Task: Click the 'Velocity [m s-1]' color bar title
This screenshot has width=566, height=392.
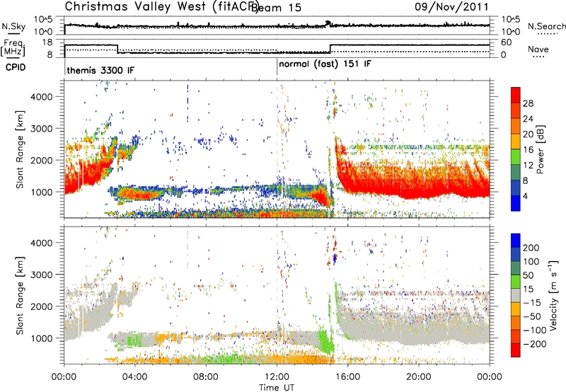Action: point(554,295)
